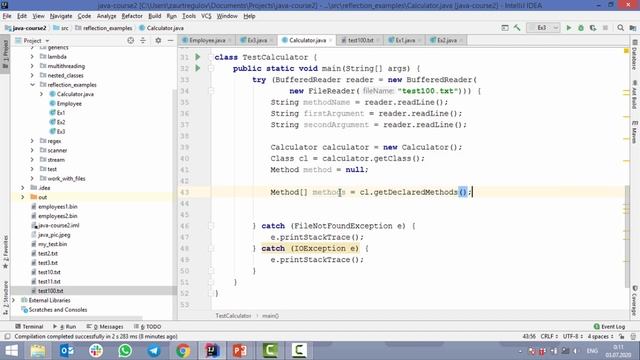Switch to Ex3.java editor tab
The height and width of the screenshot is (360, 640).
tap(256, 40)
